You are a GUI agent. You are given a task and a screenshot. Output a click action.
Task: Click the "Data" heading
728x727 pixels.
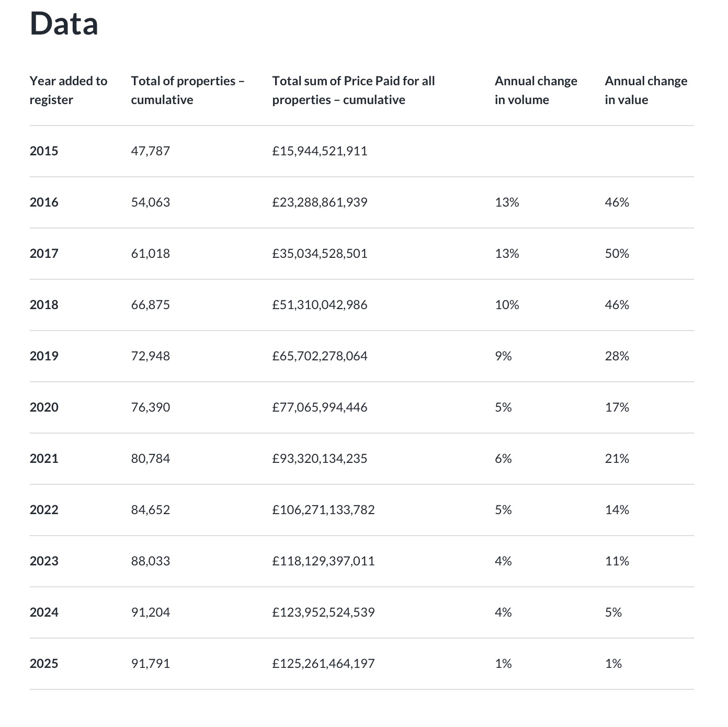tap(64, 24)
